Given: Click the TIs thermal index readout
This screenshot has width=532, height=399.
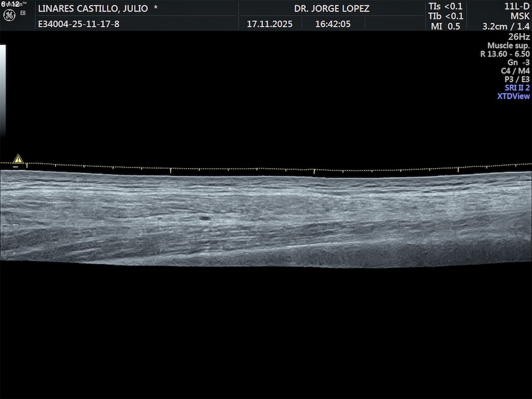Looking at the screenshot, I should [x=446, y=6].
